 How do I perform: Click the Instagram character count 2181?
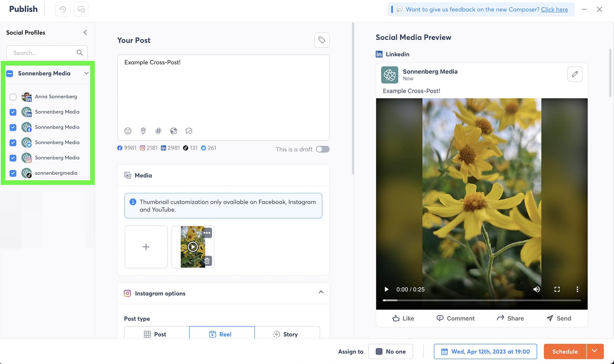coord(149,148)
